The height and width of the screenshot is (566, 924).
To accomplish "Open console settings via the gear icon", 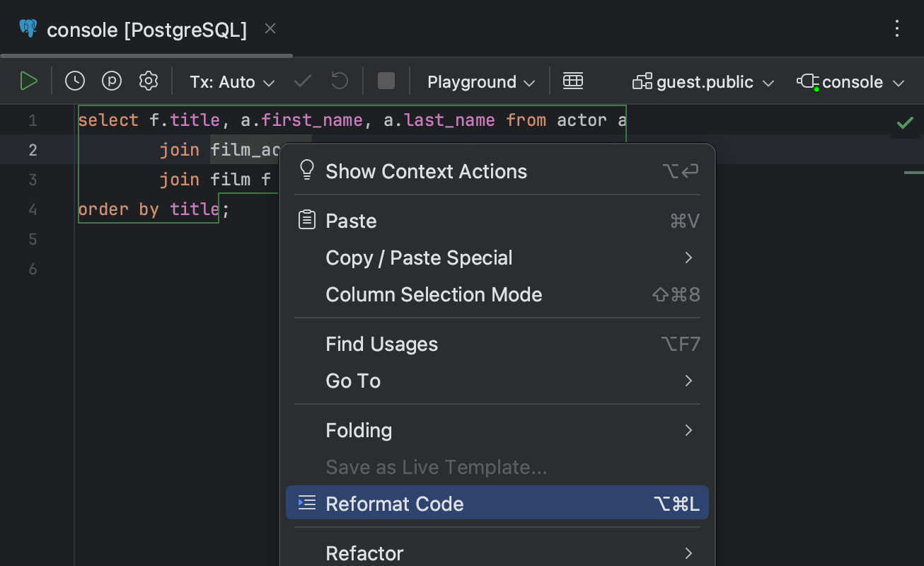I will [148, 81].
